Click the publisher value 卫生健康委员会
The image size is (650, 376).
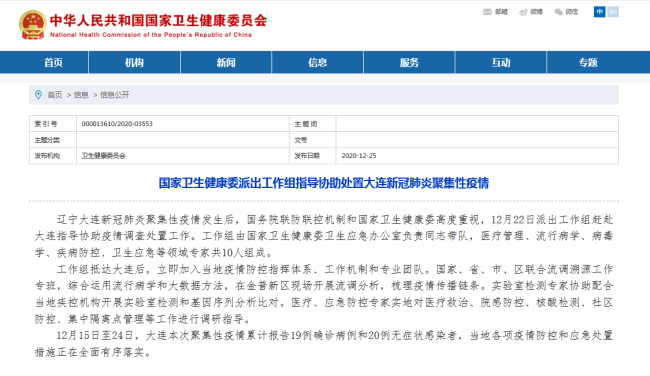coord(103,156)
